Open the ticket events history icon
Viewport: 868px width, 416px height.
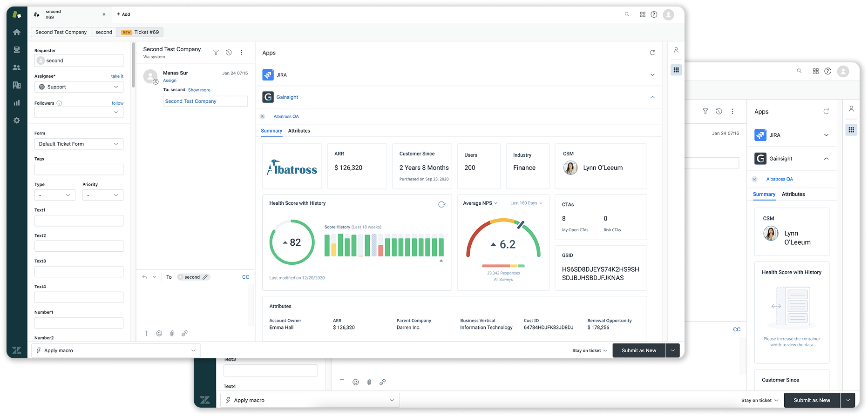click(x=229, y=53)
